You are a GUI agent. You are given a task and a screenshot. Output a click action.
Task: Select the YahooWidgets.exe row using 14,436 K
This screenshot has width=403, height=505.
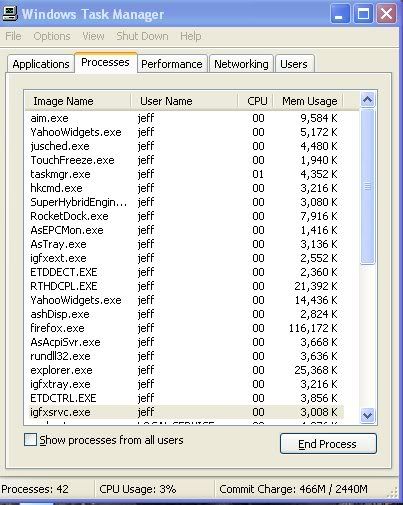pos(185,300)
